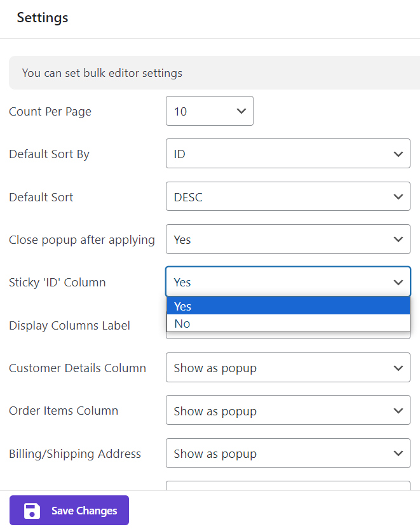Select No option in open list

[x=287, y=323]
